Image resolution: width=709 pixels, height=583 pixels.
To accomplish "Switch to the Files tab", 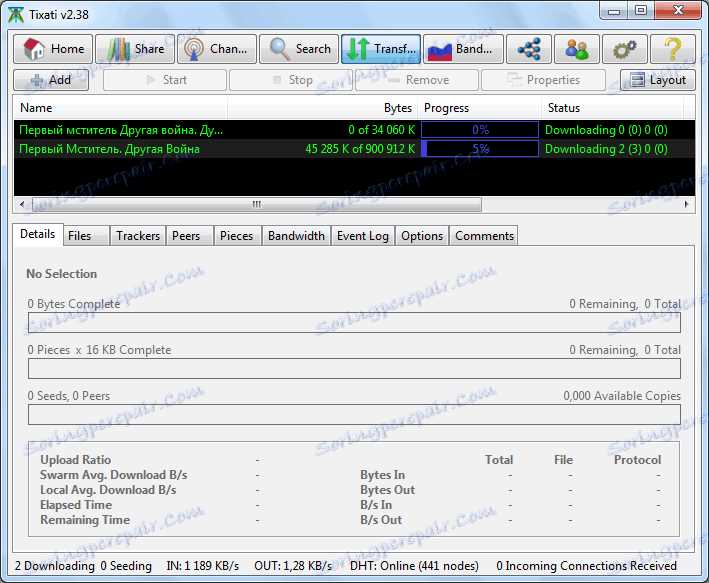I will 86,236.
